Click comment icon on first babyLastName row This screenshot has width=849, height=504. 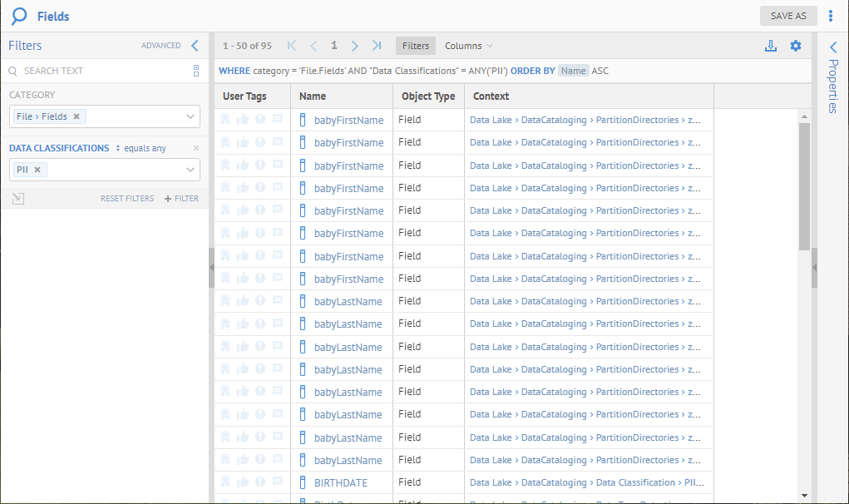click(x=278, y=301)
